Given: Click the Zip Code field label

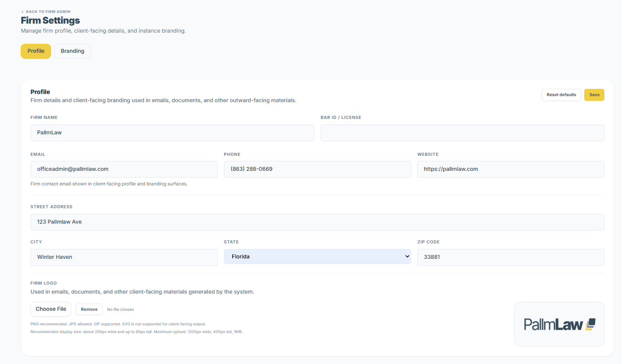Looking at the screenshot, I should pyautogui.click(x=428, y=242).
